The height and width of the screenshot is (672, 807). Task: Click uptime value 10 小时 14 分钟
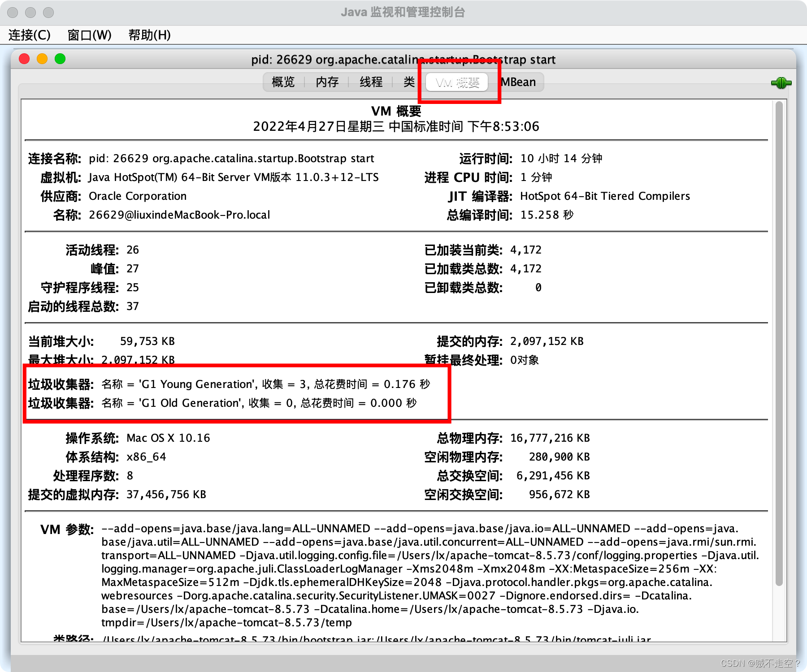click(x=561, y=159)
